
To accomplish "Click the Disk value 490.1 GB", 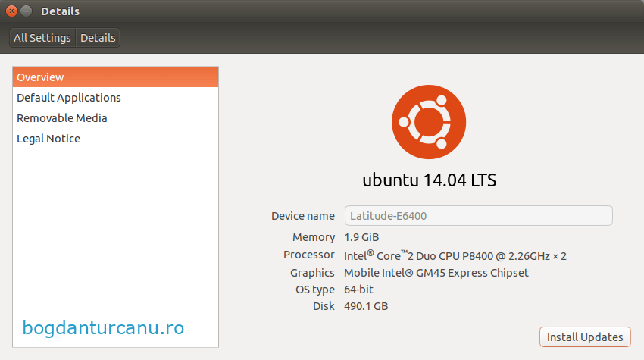I will tap(366, 307).
